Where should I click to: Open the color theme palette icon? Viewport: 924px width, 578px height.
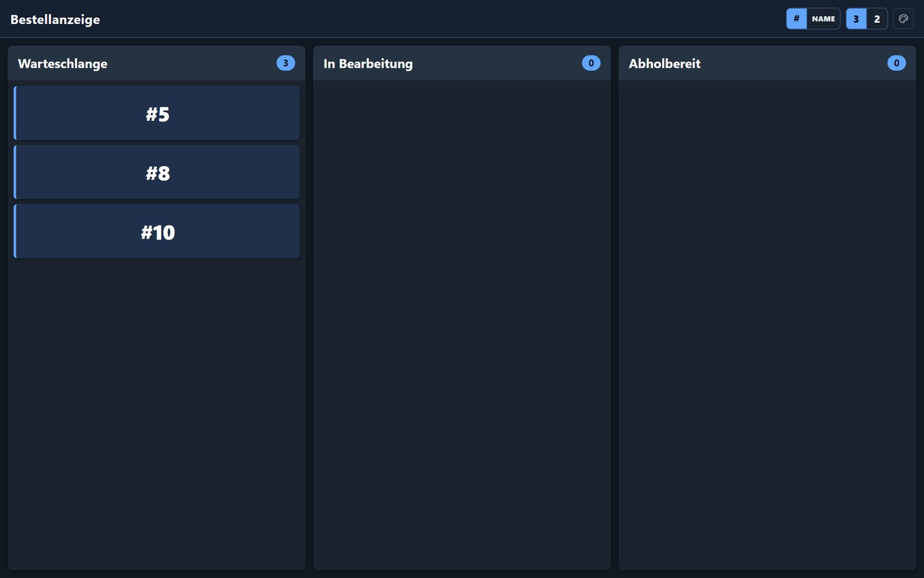pyautogui.click(x=903, y=18)
